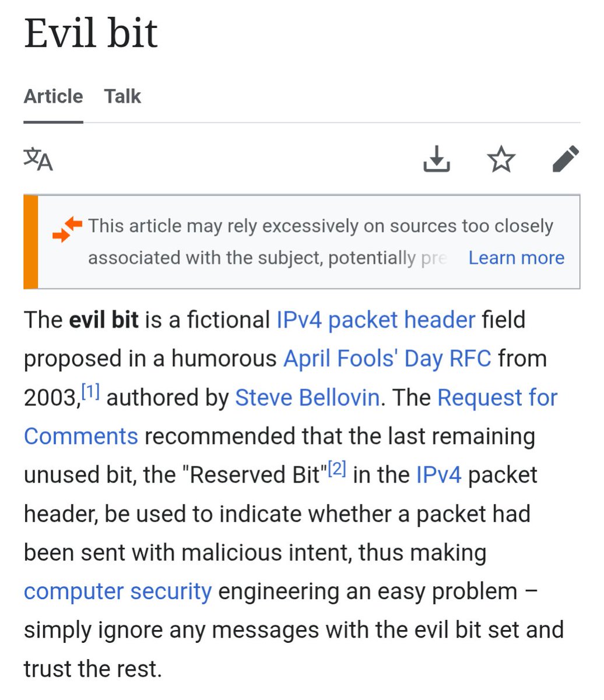The image size is (604, 700).
Task: Click the bold 'evil bit' term
Action: pos(104,320)
